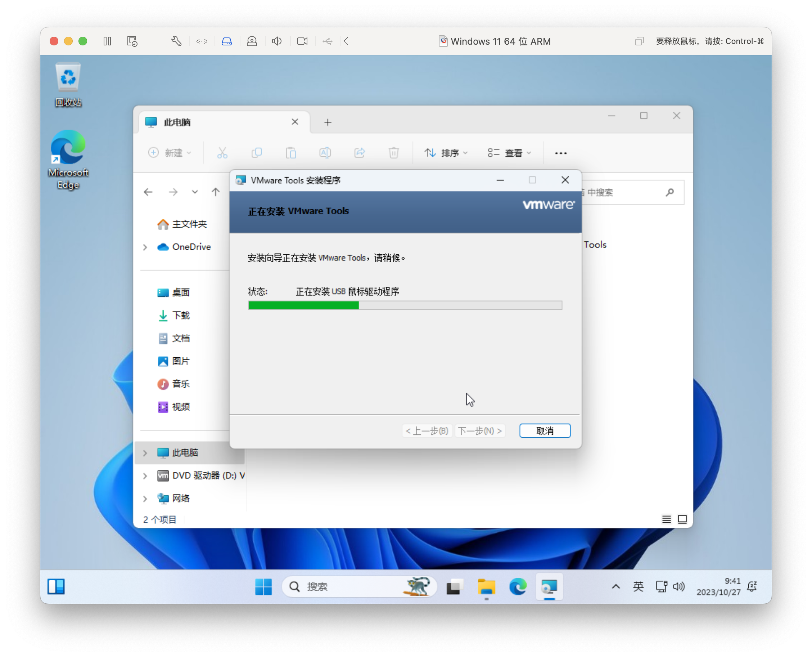Expand DVD drive (D:) tree node
Screen dimensions: 812x657
coord(145,476)
